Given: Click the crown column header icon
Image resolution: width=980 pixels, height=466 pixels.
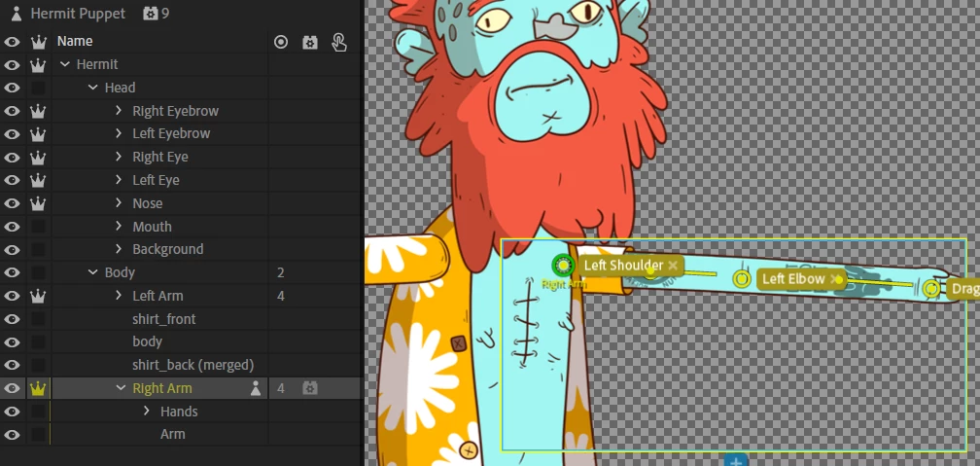Looking at the screenshot, I should [x=39, y=42].
